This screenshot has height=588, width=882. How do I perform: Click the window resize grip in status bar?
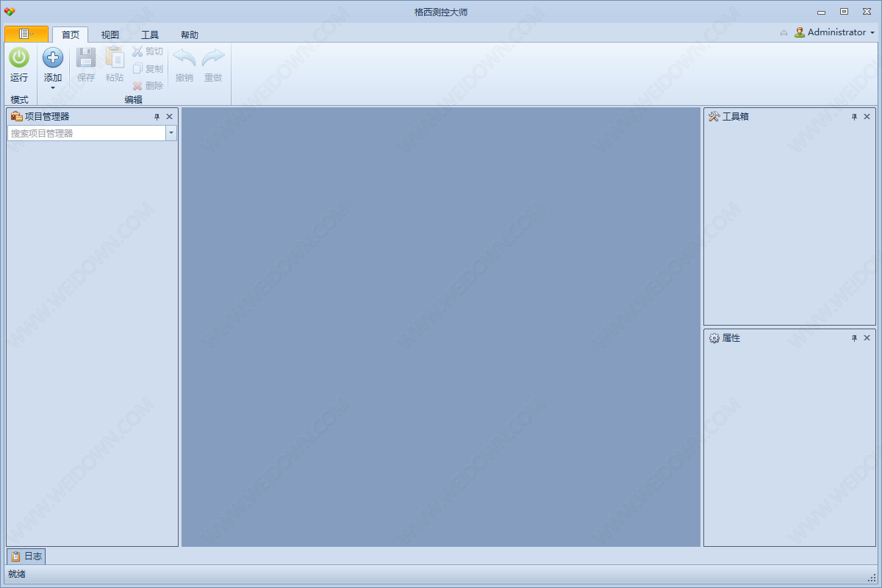pyautogui.click(x=872, y=578)
